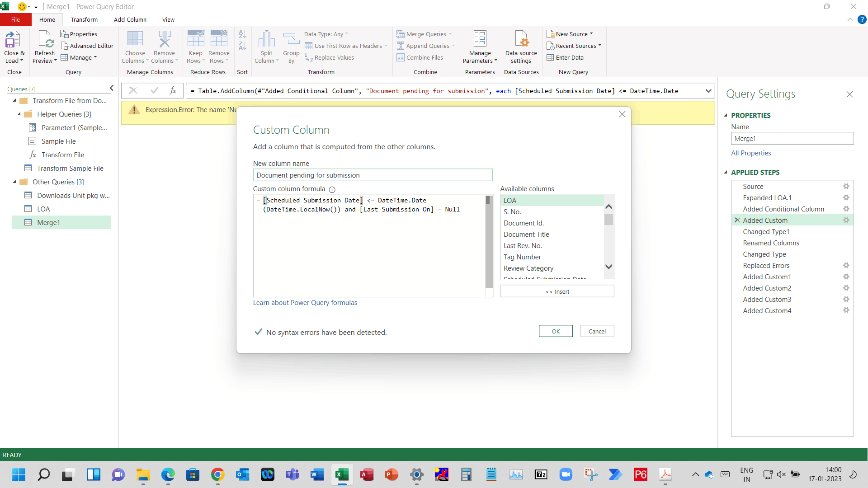
Task: Collapse the Other Queries folder
Action: [x=14, y=182]
